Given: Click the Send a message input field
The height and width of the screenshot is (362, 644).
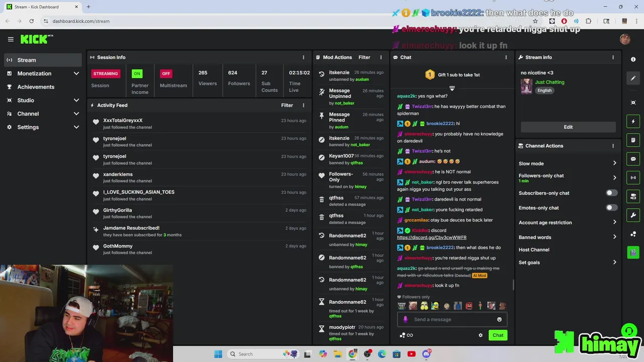Looking at the screenshot, I should pos(453,319).
